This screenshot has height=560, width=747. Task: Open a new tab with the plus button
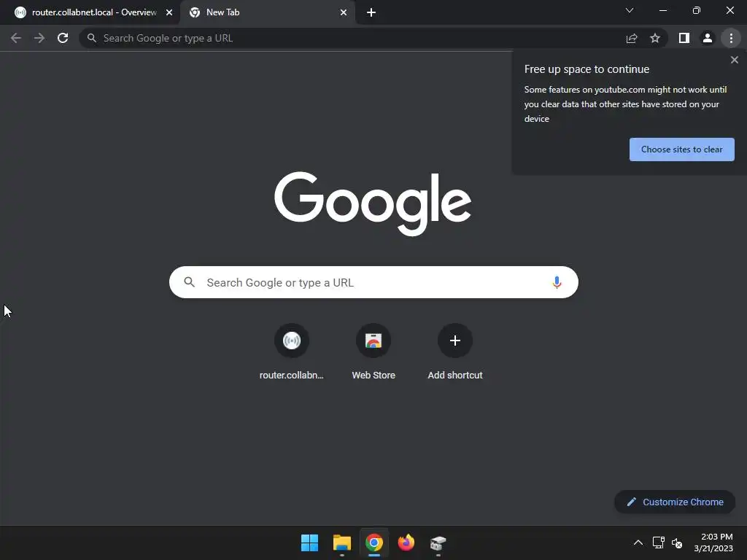click(x=371, y=12)
